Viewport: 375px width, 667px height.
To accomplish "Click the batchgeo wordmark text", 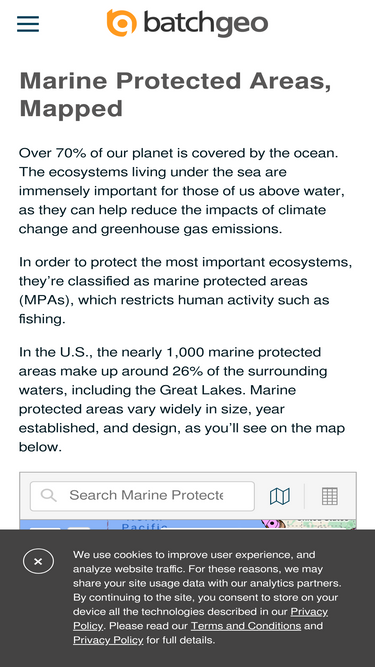I will point(206,24).
